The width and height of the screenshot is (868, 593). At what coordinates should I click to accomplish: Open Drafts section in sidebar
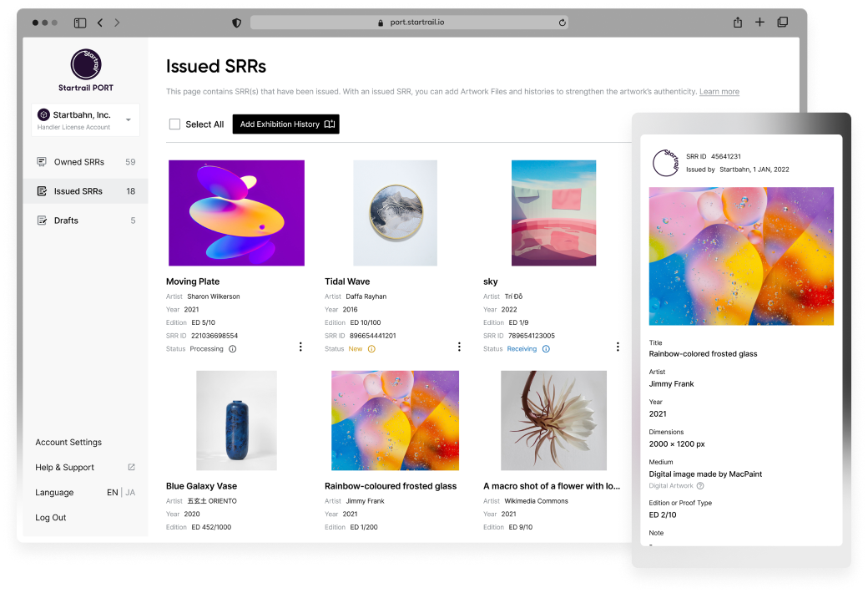[x=66, y=220]
